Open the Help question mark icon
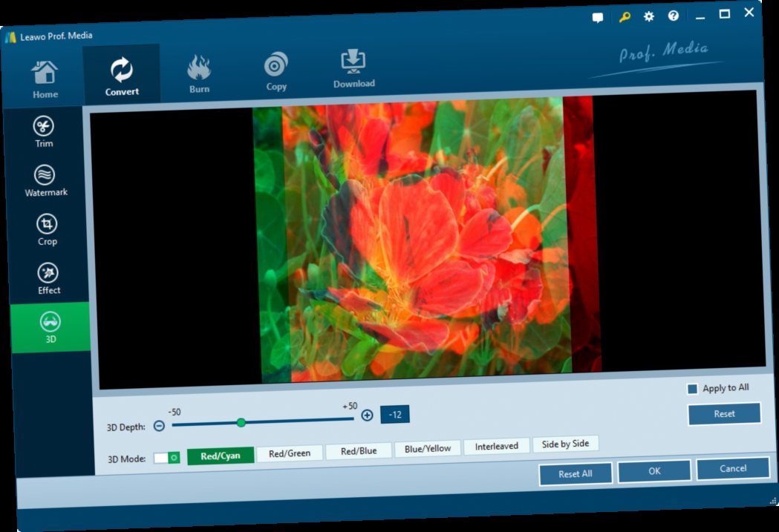 673,16
